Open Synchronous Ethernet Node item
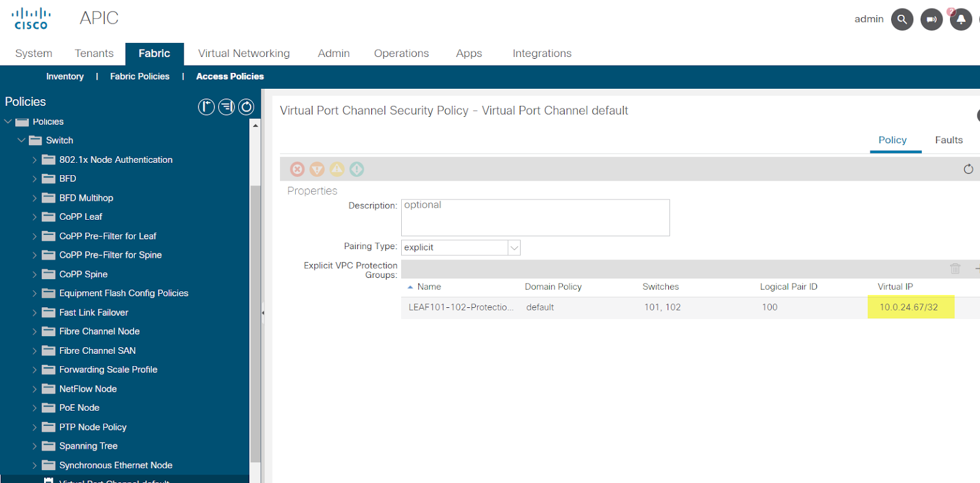The image size is (980, 483). click(x=116, y=465)
